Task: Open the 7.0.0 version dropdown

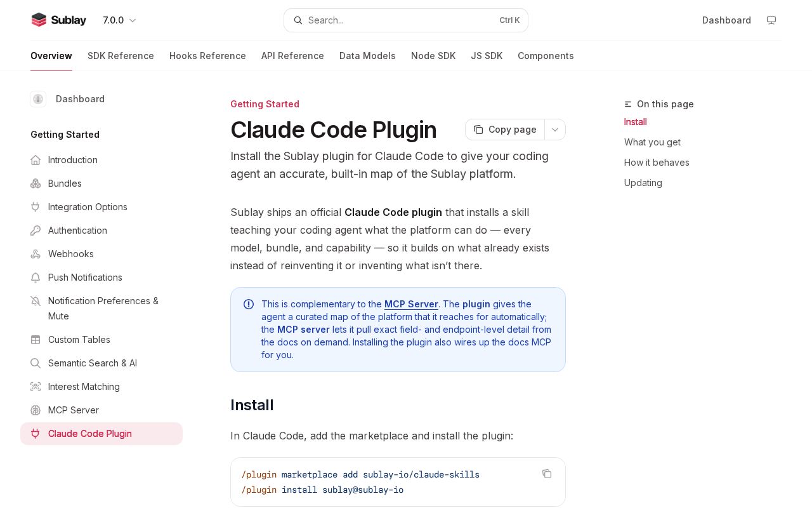Action: 119,20
